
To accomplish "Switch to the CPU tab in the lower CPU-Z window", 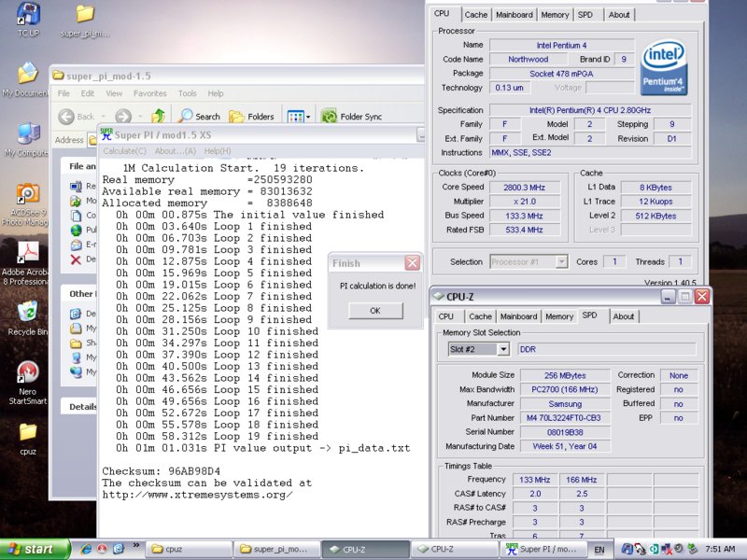I will pos(446,316).
